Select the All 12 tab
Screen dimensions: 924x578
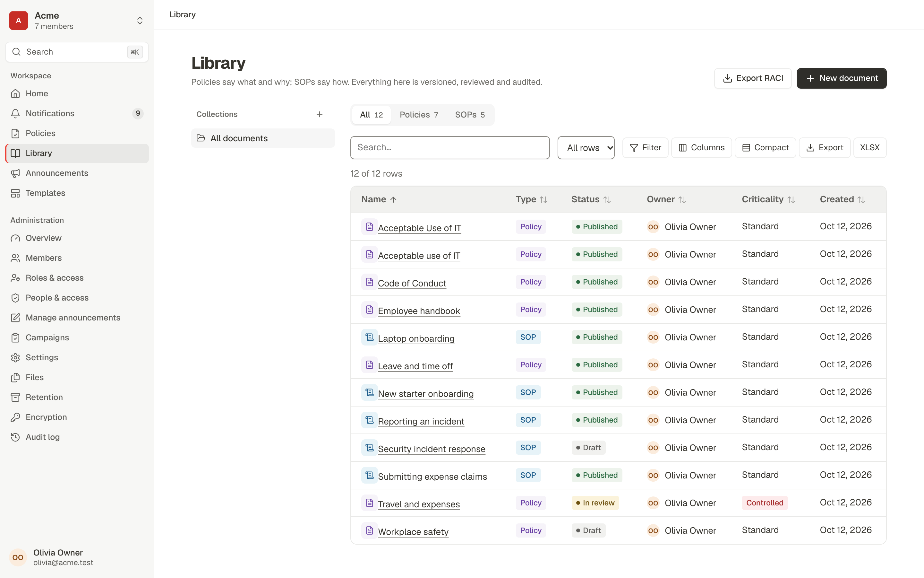coord(371,115)
